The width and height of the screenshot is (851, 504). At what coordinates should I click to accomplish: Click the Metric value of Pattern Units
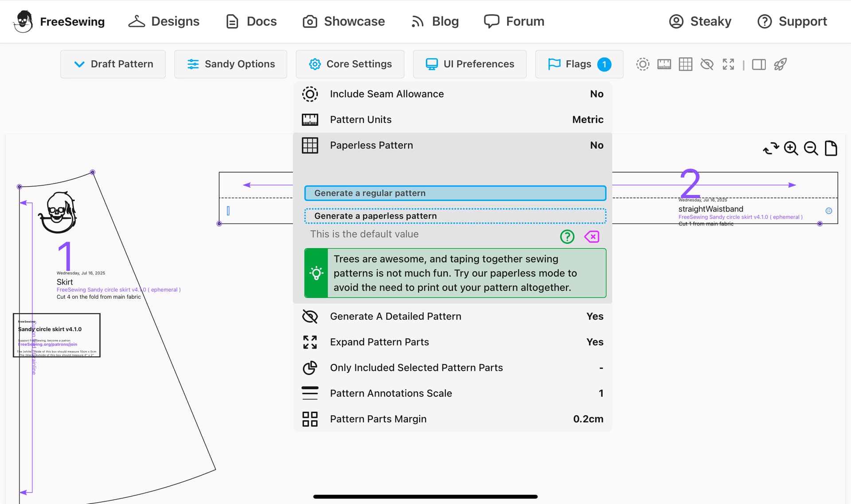click(588, 120)
